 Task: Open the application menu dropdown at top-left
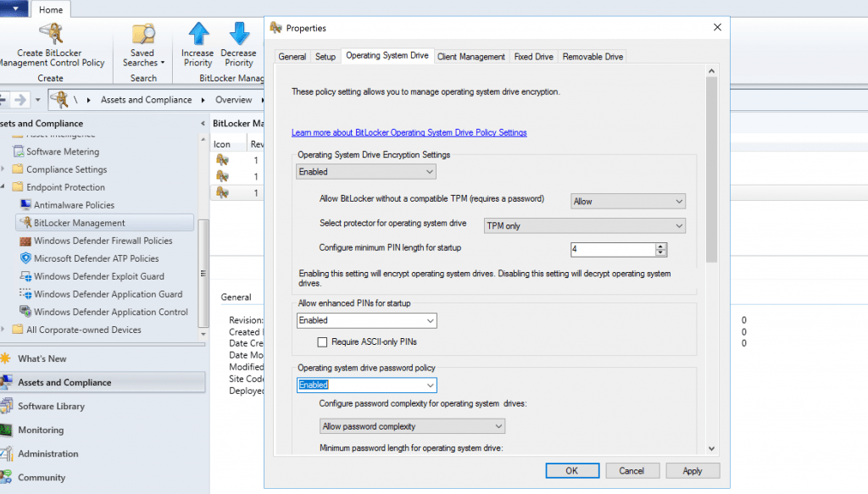click(14, 8)
